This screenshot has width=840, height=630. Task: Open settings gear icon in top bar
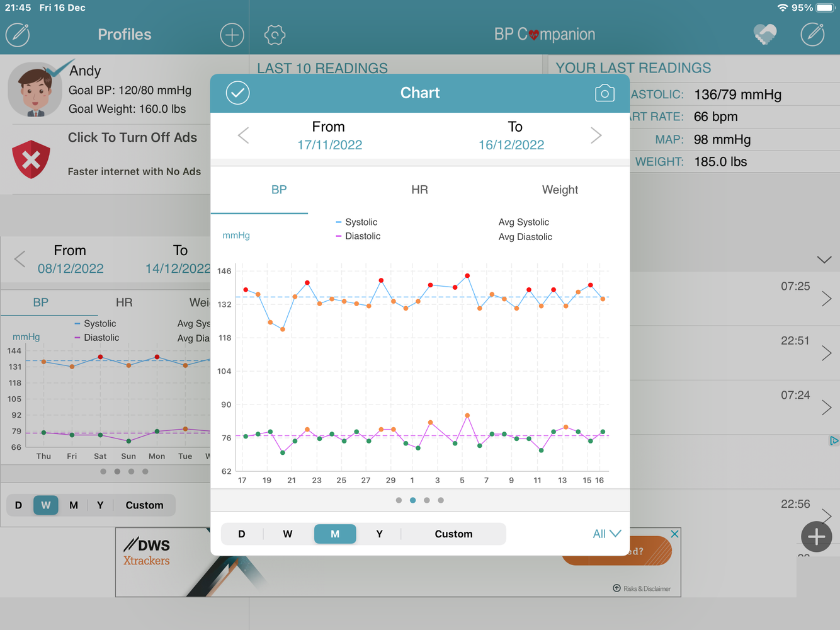tap(275, 35)
